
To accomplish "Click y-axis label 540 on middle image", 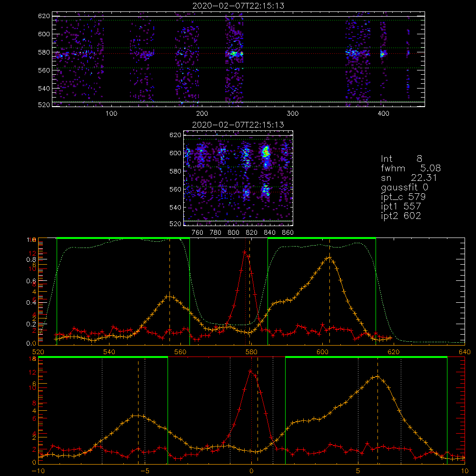I will (176, 208).
